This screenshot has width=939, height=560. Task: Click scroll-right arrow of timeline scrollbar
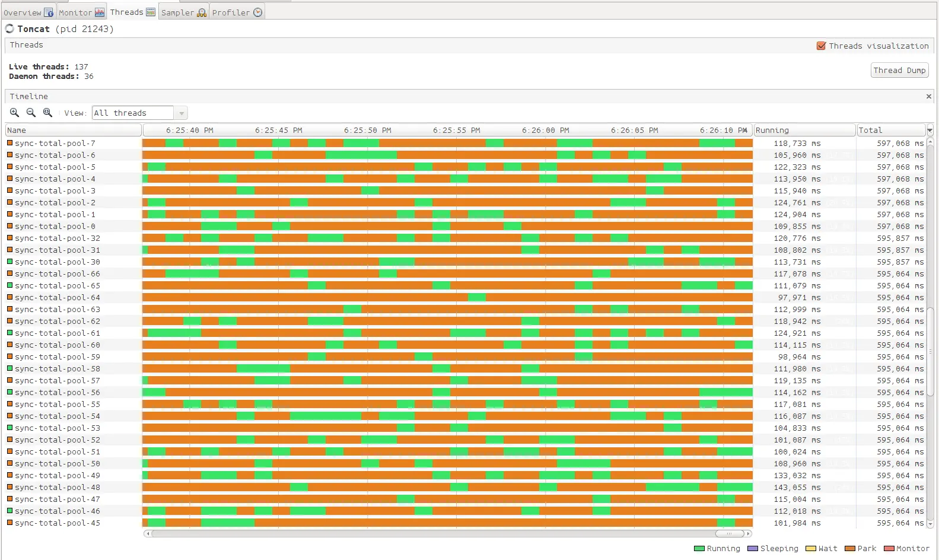[x=749, y=533]
